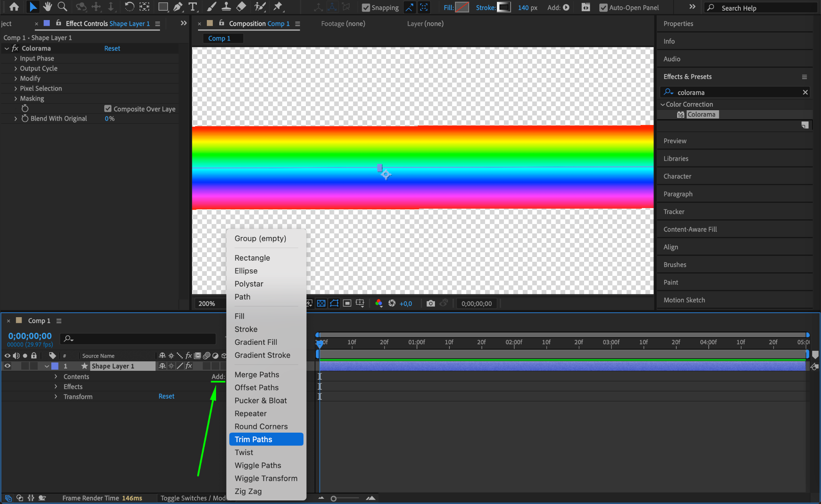Click Reset next to Colorama effect
This screenshot has width=821, height=504.
click(x=112, y=48)
